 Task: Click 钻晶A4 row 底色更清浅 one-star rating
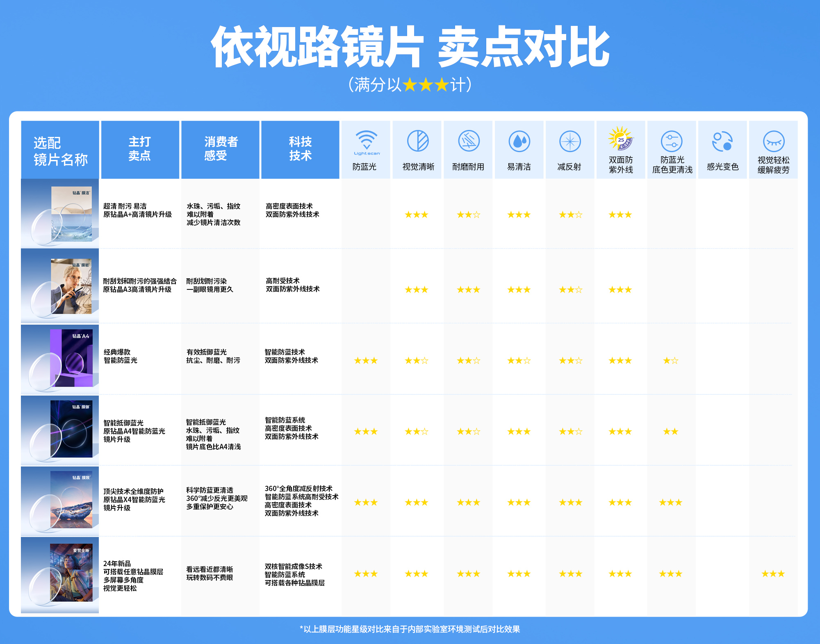click(x=671, y=360)
